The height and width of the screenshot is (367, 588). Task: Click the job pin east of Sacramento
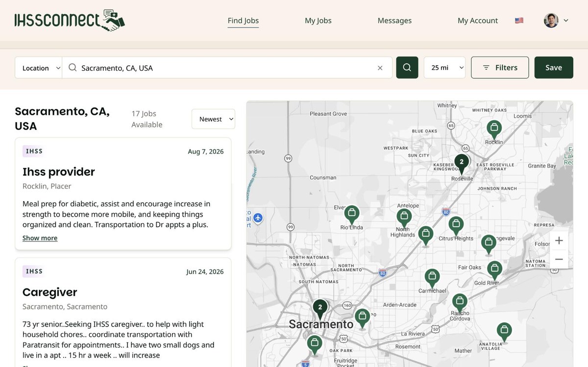[362, 318]
